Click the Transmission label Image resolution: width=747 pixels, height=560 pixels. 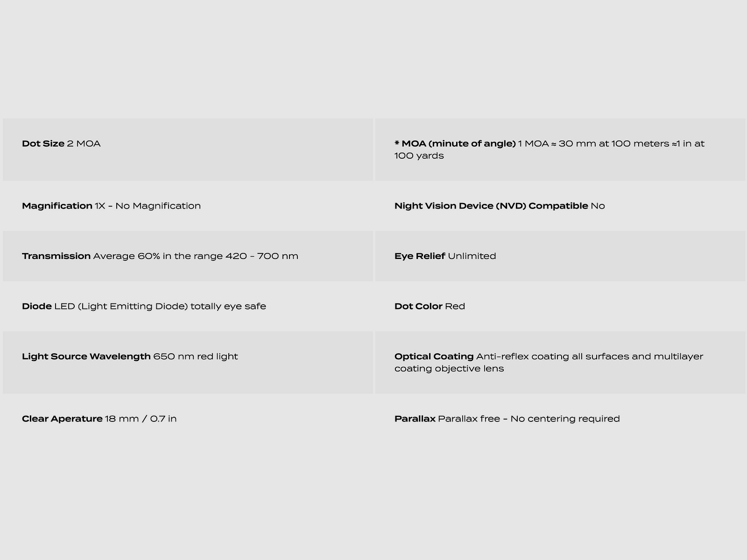point(56,256)
